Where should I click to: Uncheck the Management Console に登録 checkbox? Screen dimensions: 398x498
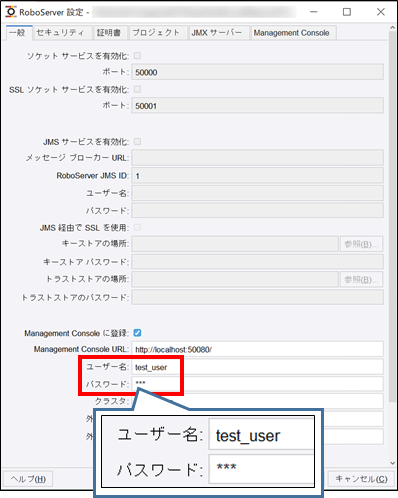pyautogui.click(x=137, y=333)
